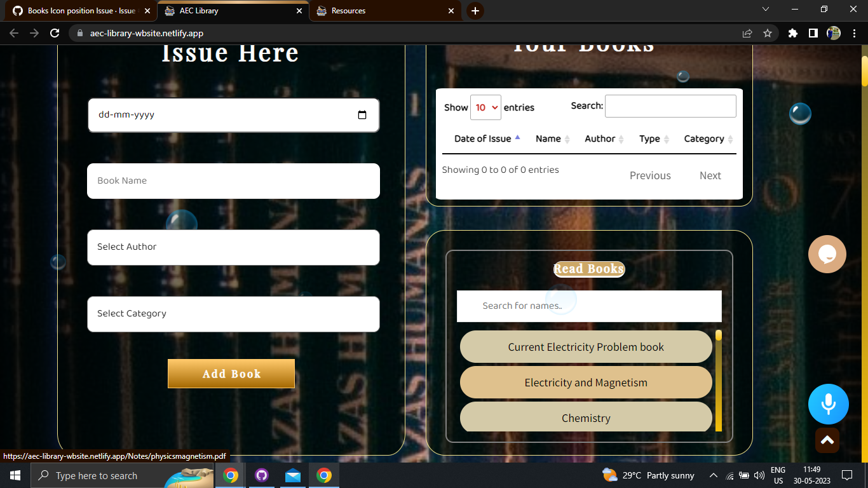Image resolution: width=868 pixels, height=488 pixels.
Task: Bookmark the page using the star icon
Action: (768, 32)
